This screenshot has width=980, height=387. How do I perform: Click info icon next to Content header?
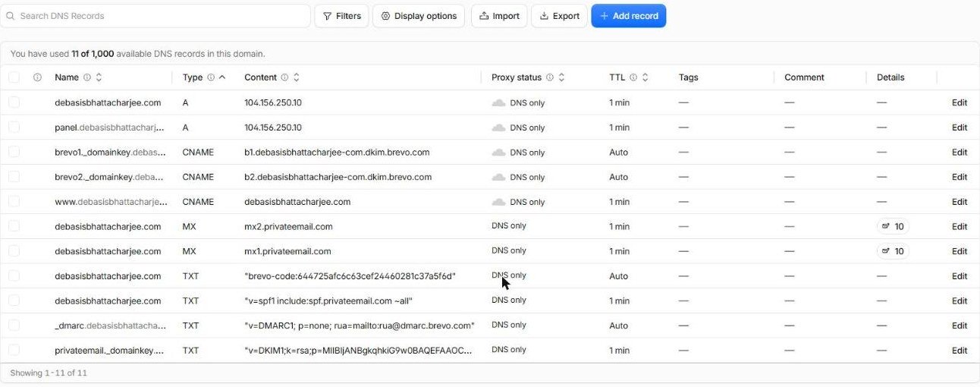point(284,77)
